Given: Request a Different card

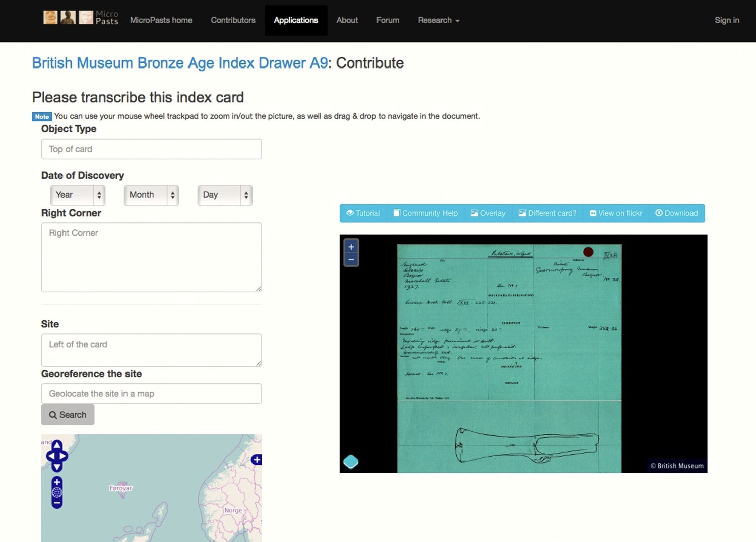Looking at the screenshot, I should (547, 213).
